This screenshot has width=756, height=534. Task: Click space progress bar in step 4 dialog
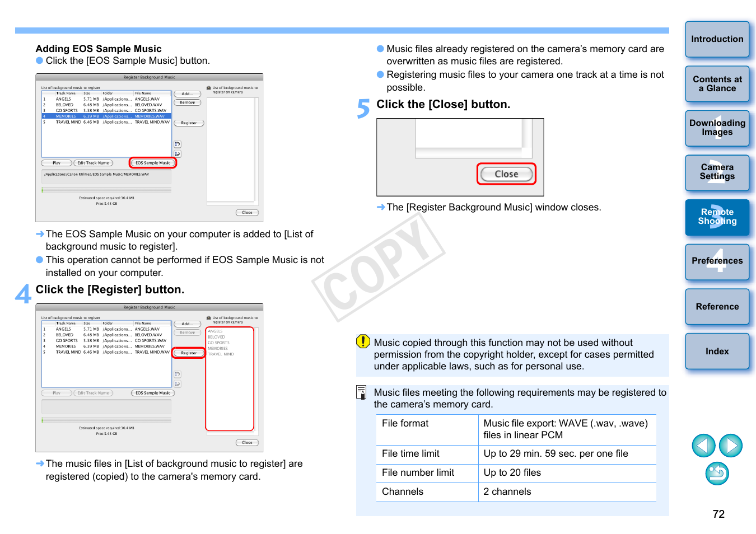tap(106, 420)
